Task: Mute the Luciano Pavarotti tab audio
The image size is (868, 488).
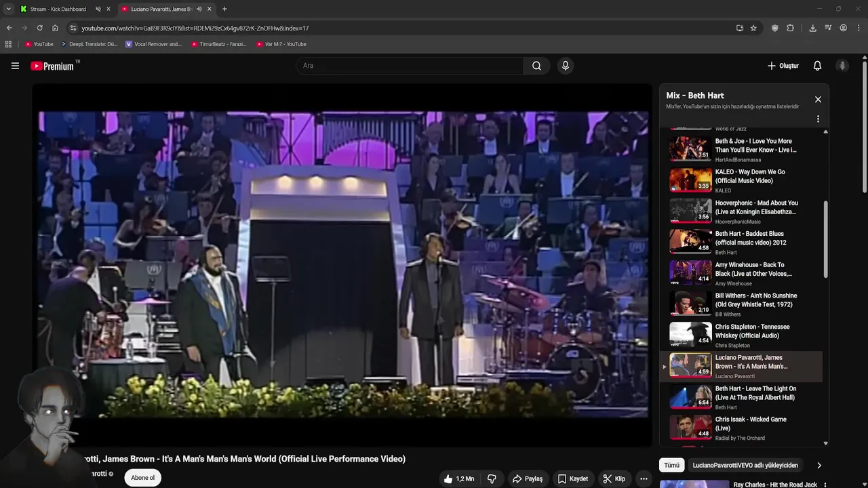Action: click(x=199, y=9)
